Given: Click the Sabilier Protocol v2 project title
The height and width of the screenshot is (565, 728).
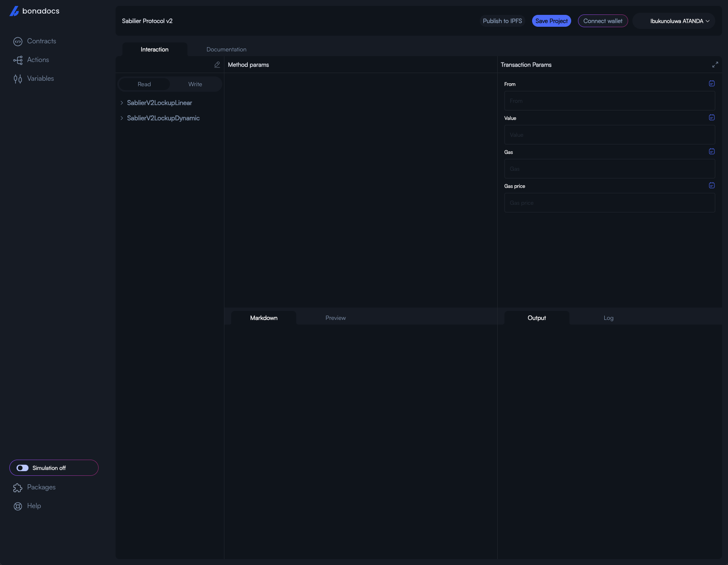Looking at the screenshot, I should pos(147,21).
